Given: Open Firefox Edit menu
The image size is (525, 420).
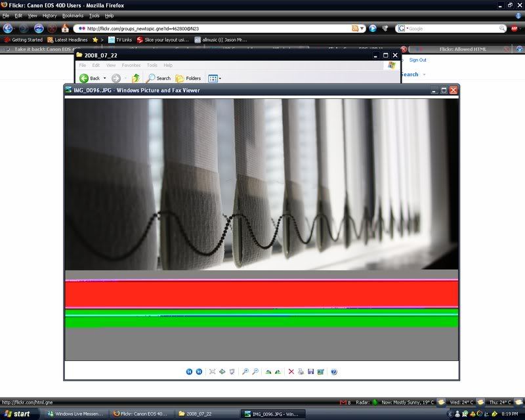Looking at the screenshot, I should pyautogui.click(x=18, y=16).
